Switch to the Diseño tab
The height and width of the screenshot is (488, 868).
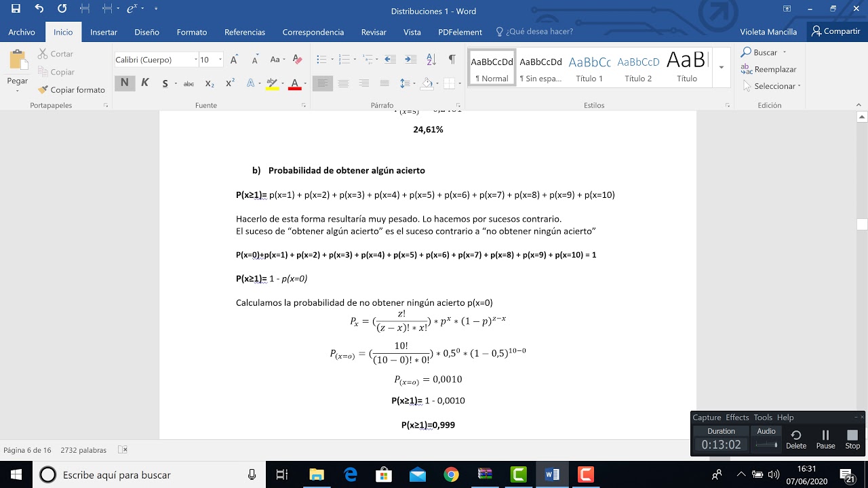(146, 32)
